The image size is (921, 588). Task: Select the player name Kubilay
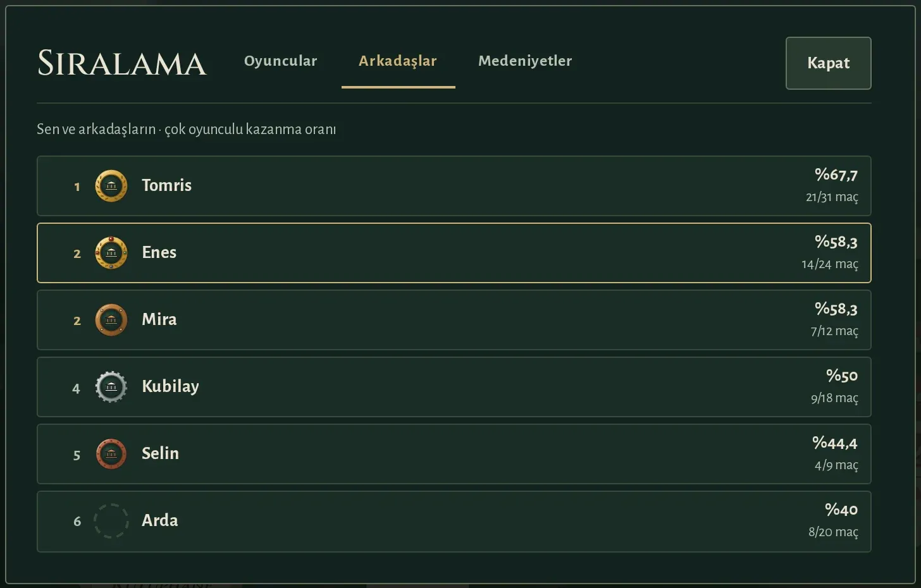[x=170, y=386]
